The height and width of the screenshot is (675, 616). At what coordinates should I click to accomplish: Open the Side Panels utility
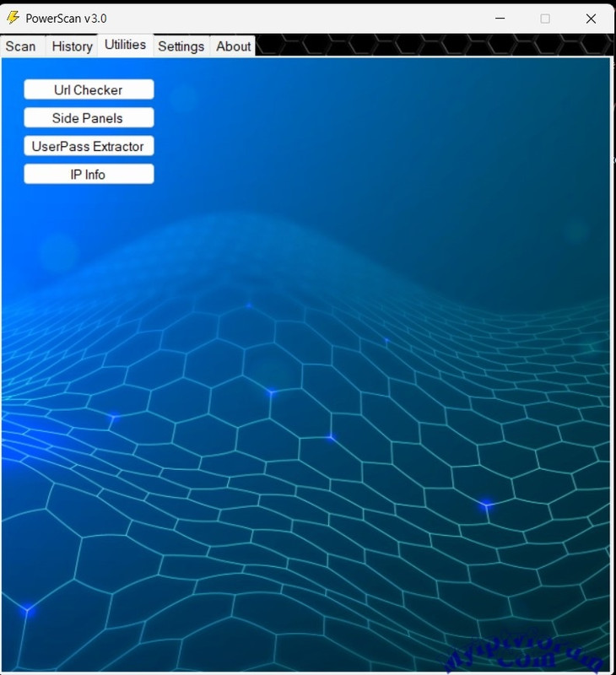[x=89, y=117]
